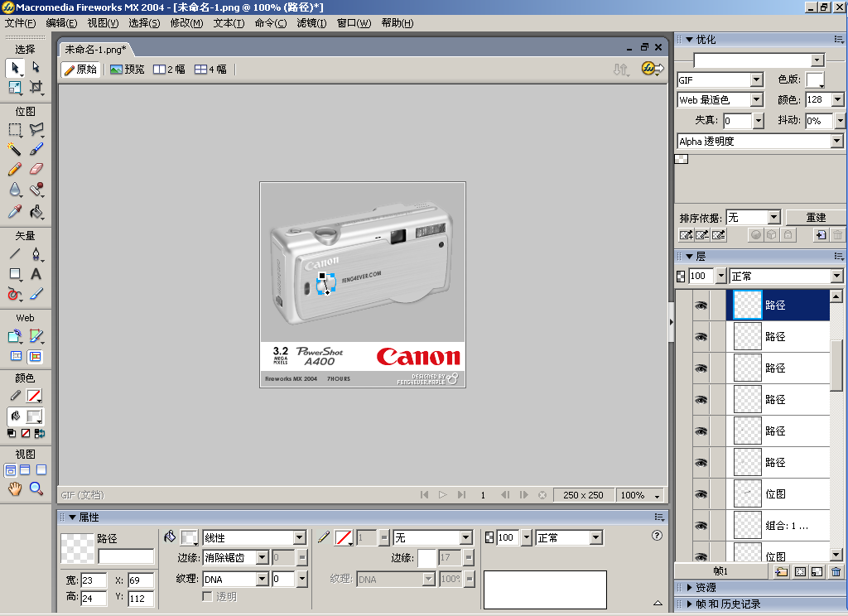Enable the 透明 checkbox
Image resolution: width=848 pixels, height=616 pixels.
pos(207,596)
